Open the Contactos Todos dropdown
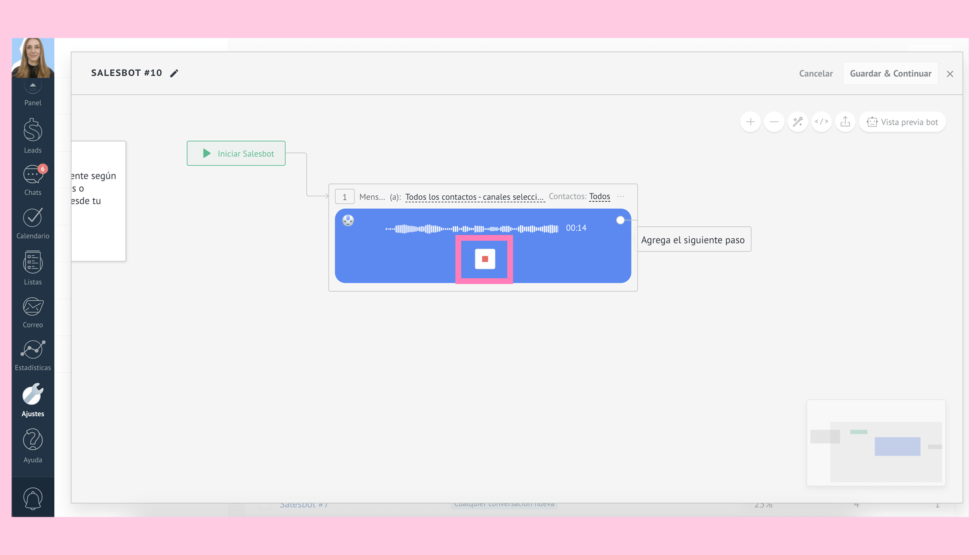This screenshot has width=980, height=555. (x=600, y=196)
